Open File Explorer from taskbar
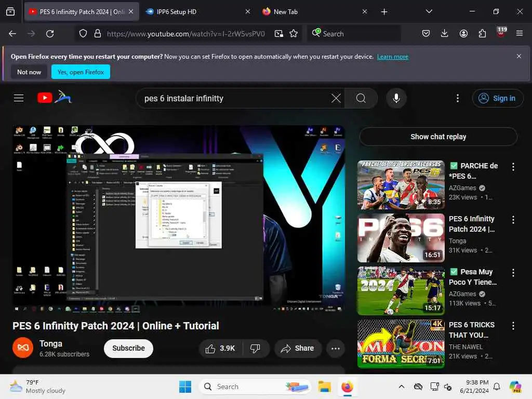This screenshot has width=532, height=399. pos(324,387)
